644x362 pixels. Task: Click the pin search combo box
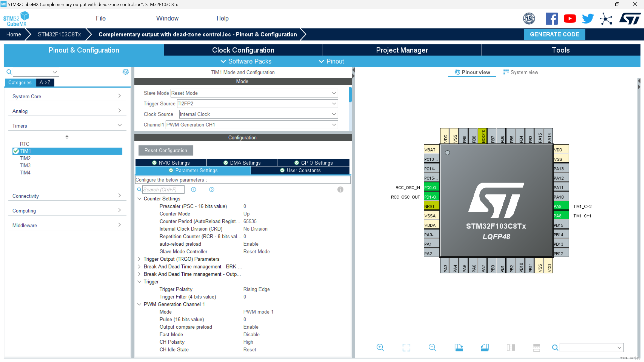pyautogui.click(x=592, y=348)
